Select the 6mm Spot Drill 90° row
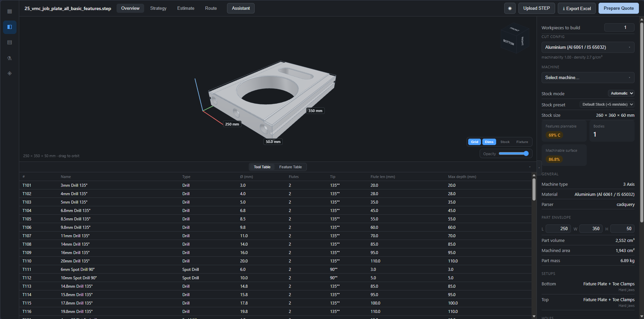644x319 pixels. (275, 270)
